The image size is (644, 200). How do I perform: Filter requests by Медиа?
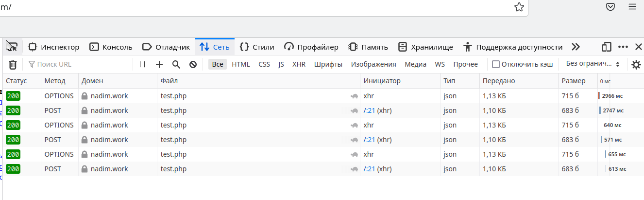coord(416,64)
